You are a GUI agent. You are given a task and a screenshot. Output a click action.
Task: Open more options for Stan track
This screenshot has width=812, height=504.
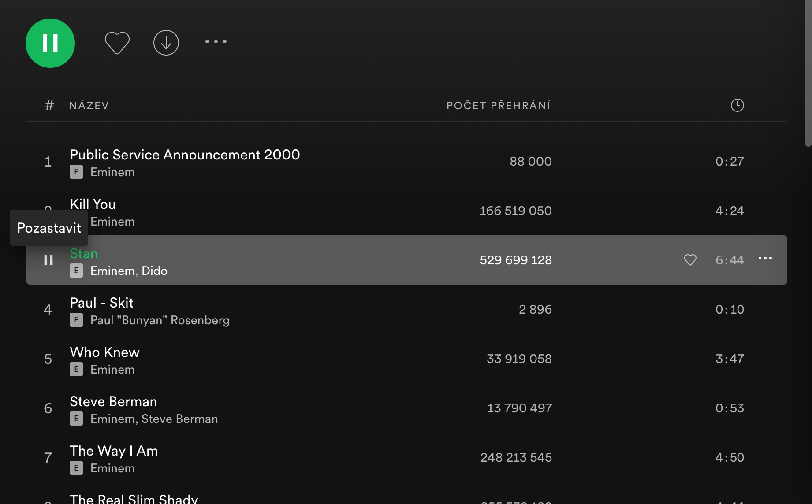click(765, 259)
